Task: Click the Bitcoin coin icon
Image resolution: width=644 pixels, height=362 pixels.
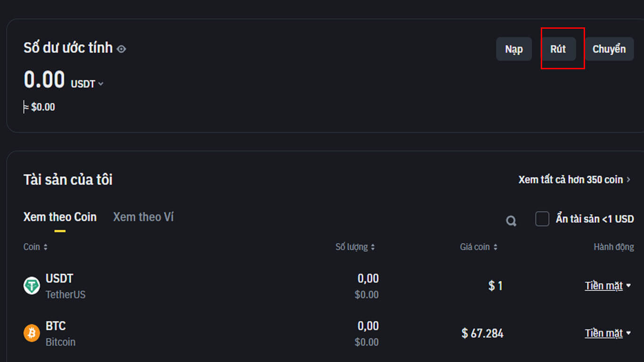Action: (32, 333)
